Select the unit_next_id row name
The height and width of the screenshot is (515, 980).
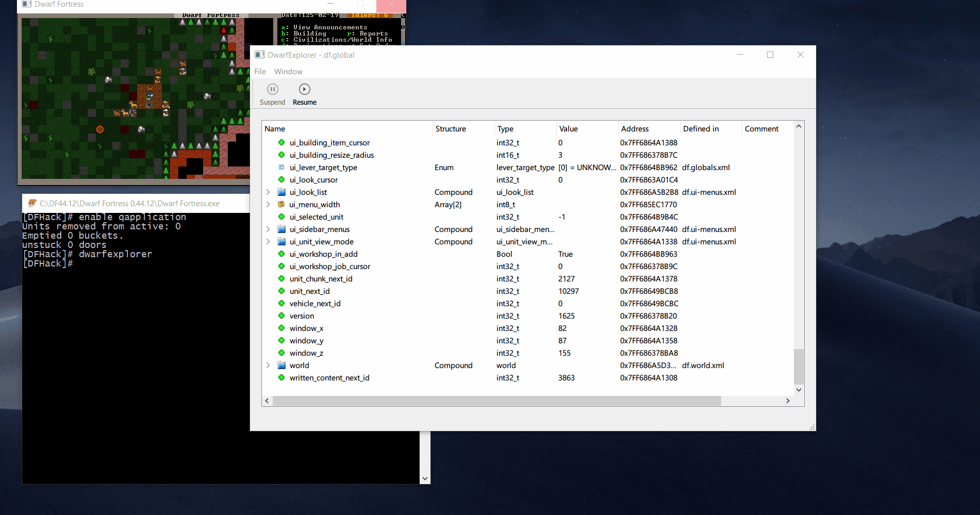(309, 291)
